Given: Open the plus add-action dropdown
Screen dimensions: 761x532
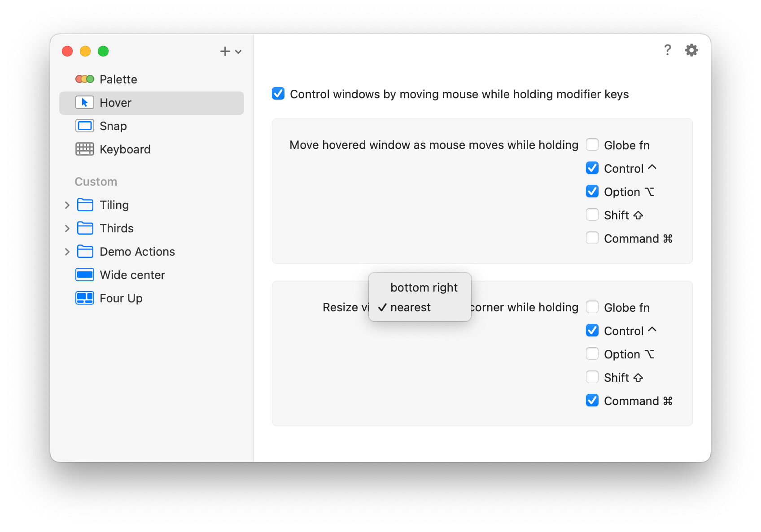Looking at the screenshot, I should (231, 52).
